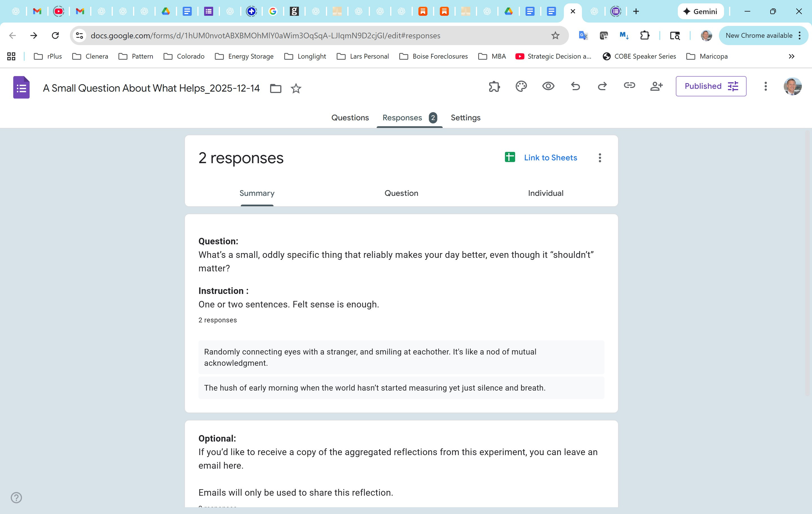Open responses card three-dot menu
Viewport: 812px width, 514px height.
click(600, 158)
